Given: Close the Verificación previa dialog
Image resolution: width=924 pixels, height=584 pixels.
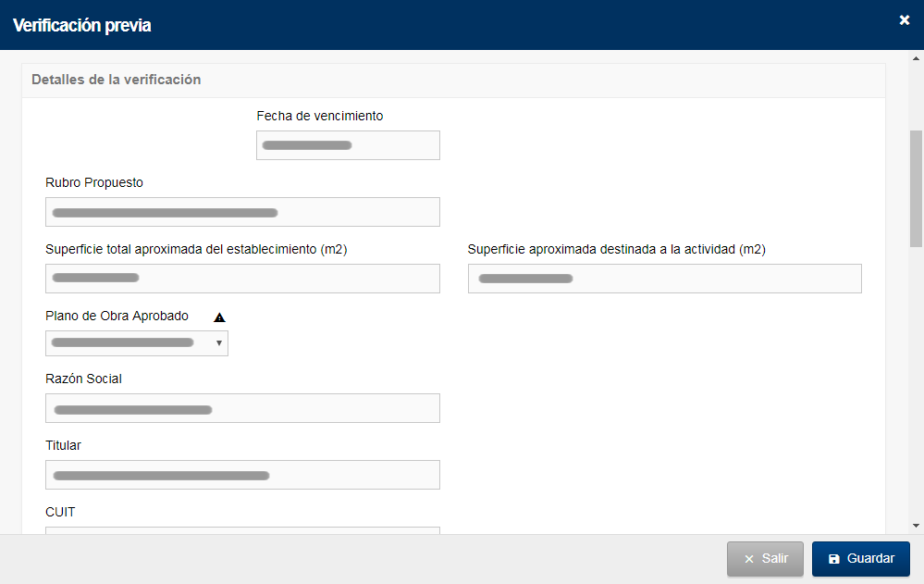Looking at the screenshot, I should click(905, 20).
